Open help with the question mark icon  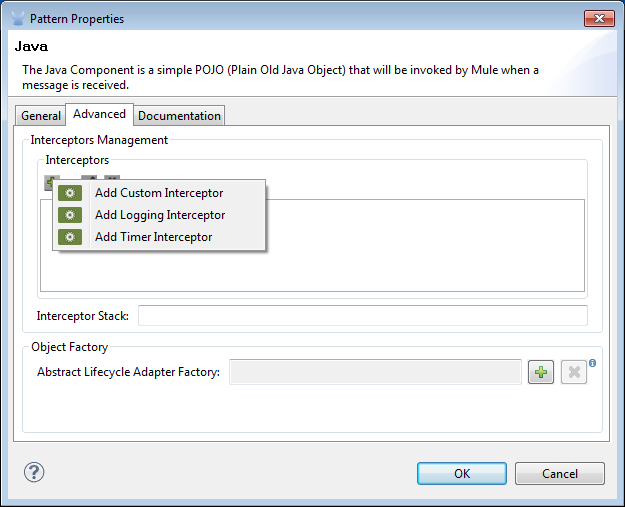[x=34, y=472]
